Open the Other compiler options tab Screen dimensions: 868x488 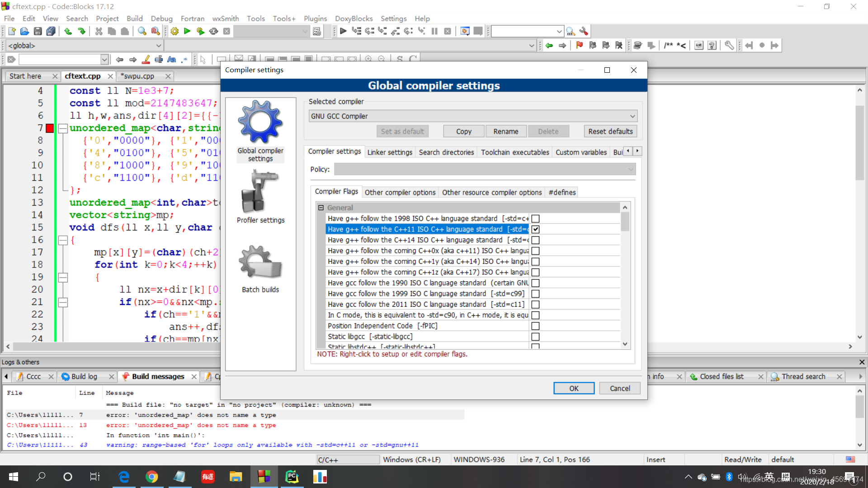(x=400, y=192)
